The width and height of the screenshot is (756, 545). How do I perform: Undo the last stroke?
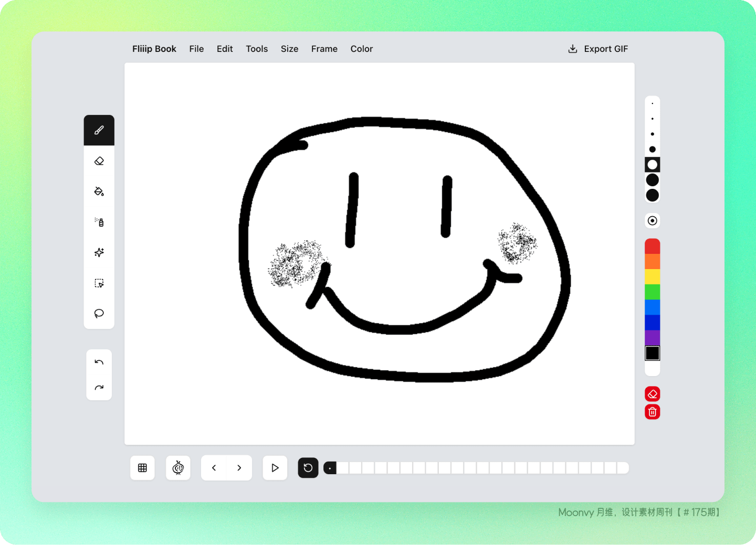pos(99,362)
